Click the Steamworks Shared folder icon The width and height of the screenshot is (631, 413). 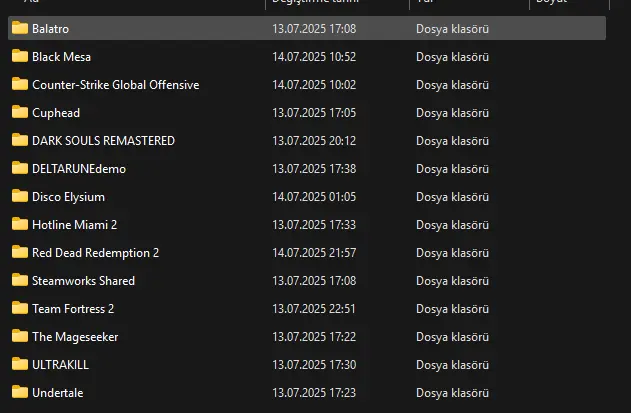point(20,280)
